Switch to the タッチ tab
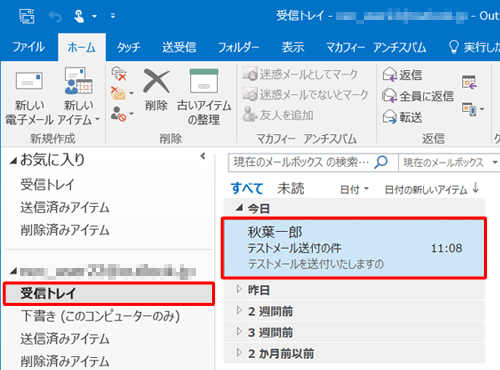 (x=128, y=47)
